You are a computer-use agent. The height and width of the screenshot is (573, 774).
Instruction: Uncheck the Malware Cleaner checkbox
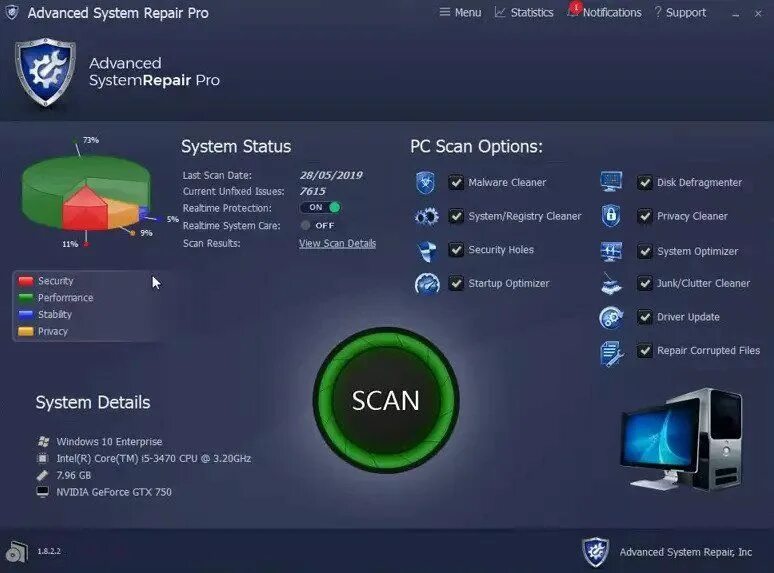point(456,183)
